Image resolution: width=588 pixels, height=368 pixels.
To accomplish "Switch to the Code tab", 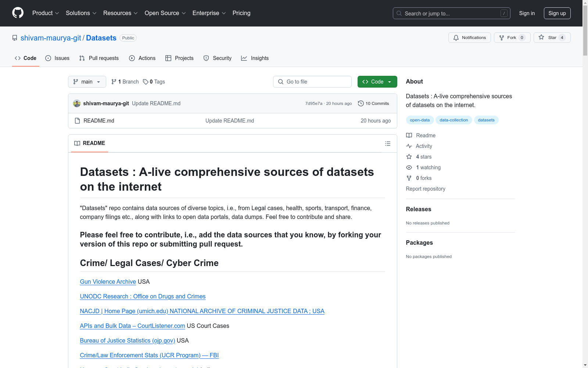I will [26, 58].
